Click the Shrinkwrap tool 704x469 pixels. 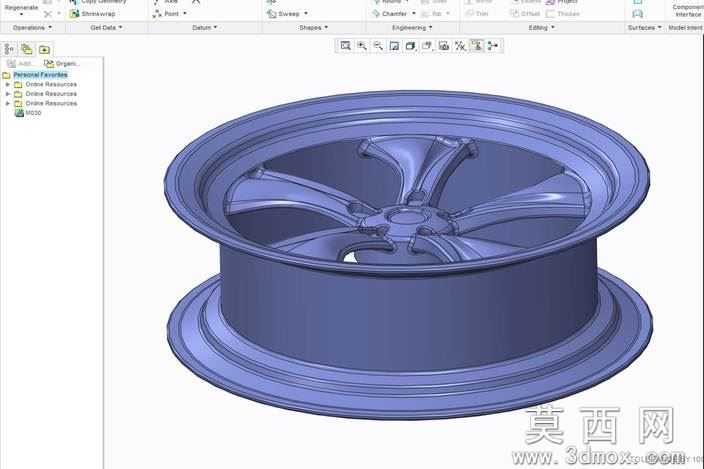click(92, 14)
